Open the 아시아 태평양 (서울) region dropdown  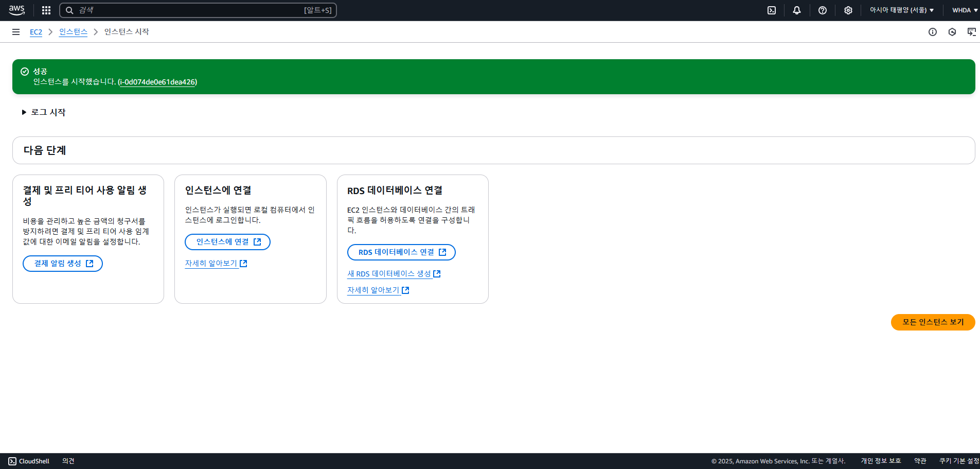click(x=901, y=10)
